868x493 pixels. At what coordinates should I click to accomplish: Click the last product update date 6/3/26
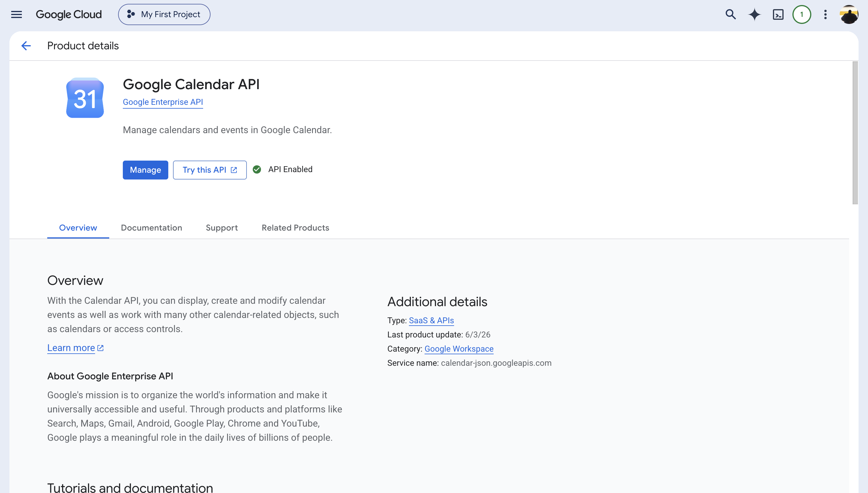tap(478, 334)
